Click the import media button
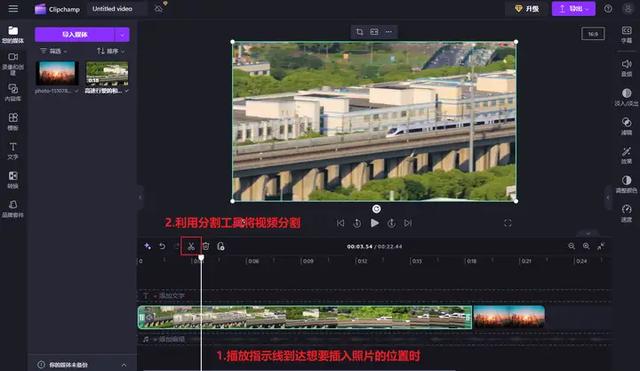The image size is (640, 371). 75,35
